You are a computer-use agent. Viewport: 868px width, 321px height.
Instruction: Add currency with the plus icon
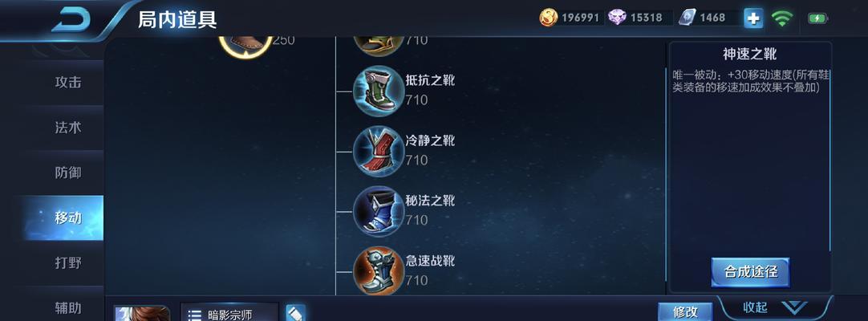tap(752, 18)
